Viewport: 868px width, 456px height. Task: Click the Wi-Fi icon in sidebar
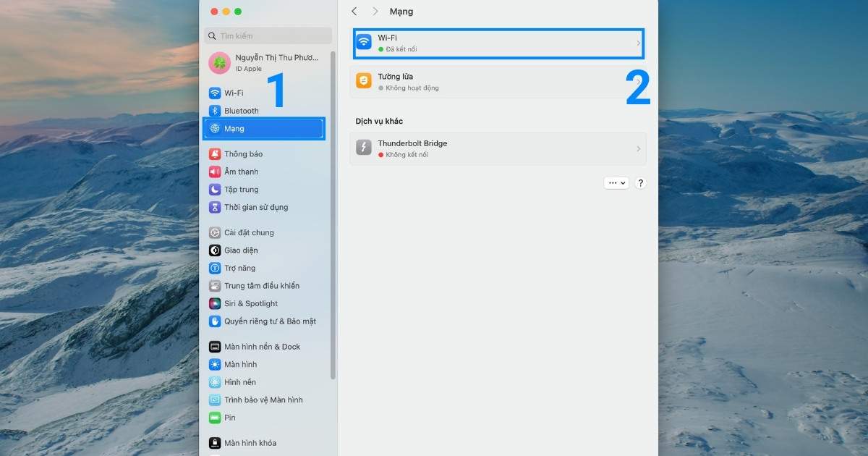(215, 93)
